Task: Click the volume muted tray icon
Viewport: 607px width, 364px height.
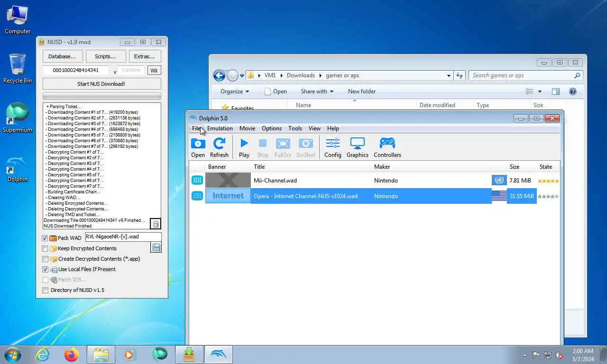Action: [x=560, y=355]
